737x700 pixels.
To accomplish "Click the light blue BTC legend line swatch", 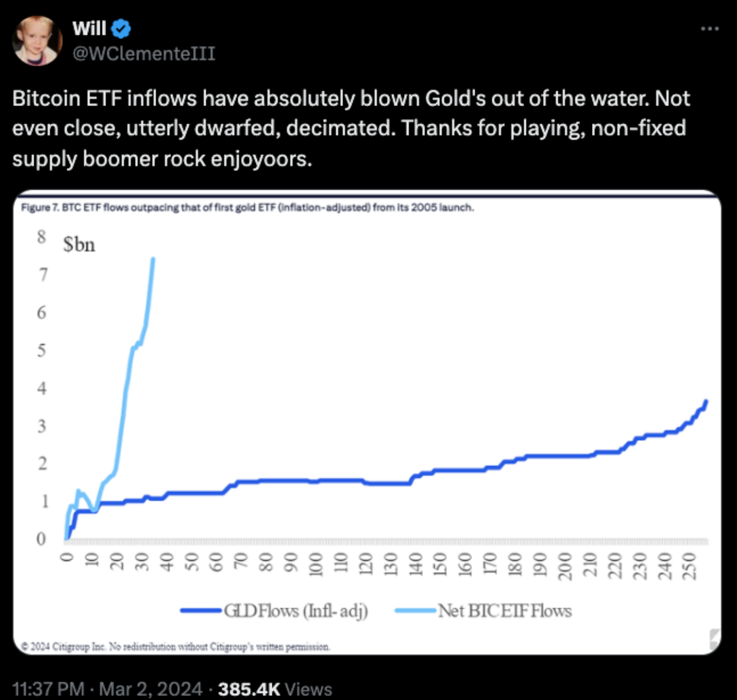I will coord(416,611).
